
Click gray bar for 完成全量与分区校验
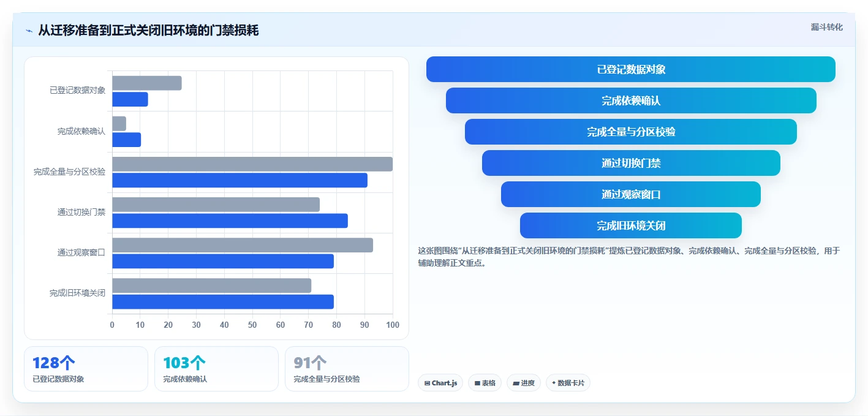pyautogui.click(x=252, y=164)
